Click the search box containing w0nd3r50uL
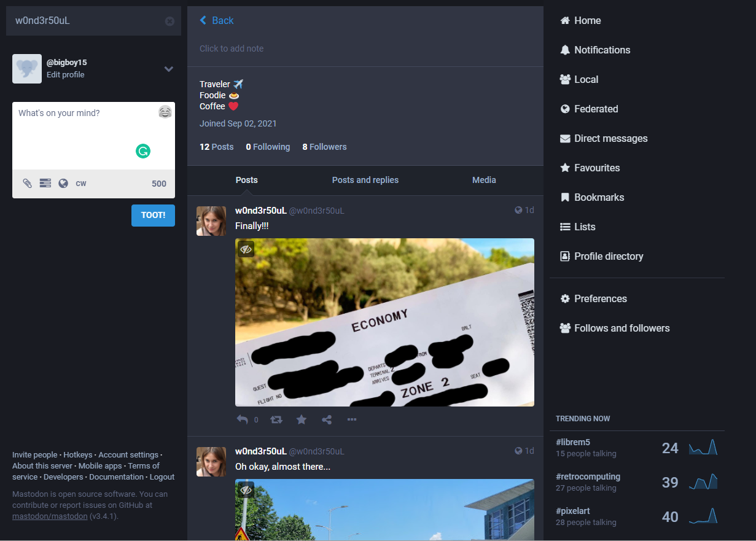 coord(93,21)
